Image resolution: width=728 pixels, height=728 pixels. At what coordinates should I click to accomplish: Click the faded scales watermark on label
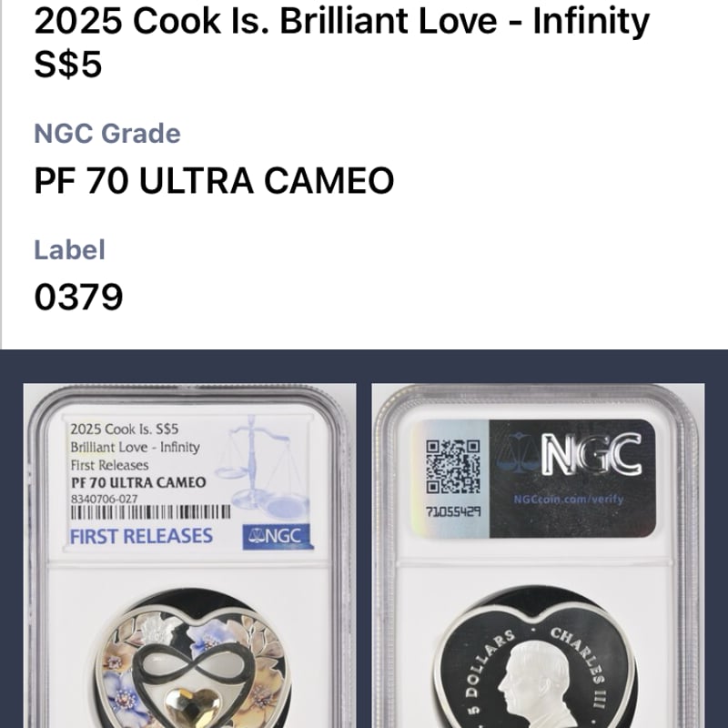tap(262, 467)
